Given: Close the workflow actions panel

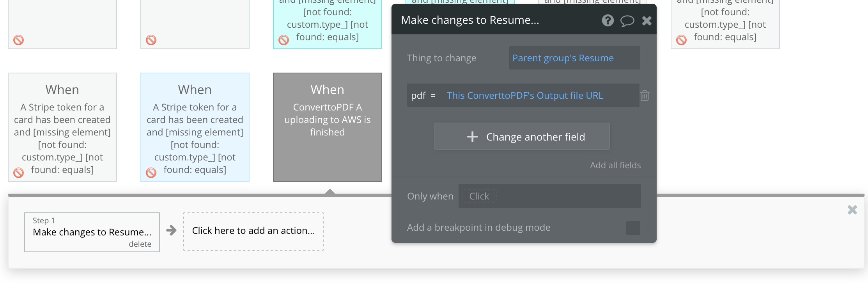Looking at the screenshot, I should 852,210.
